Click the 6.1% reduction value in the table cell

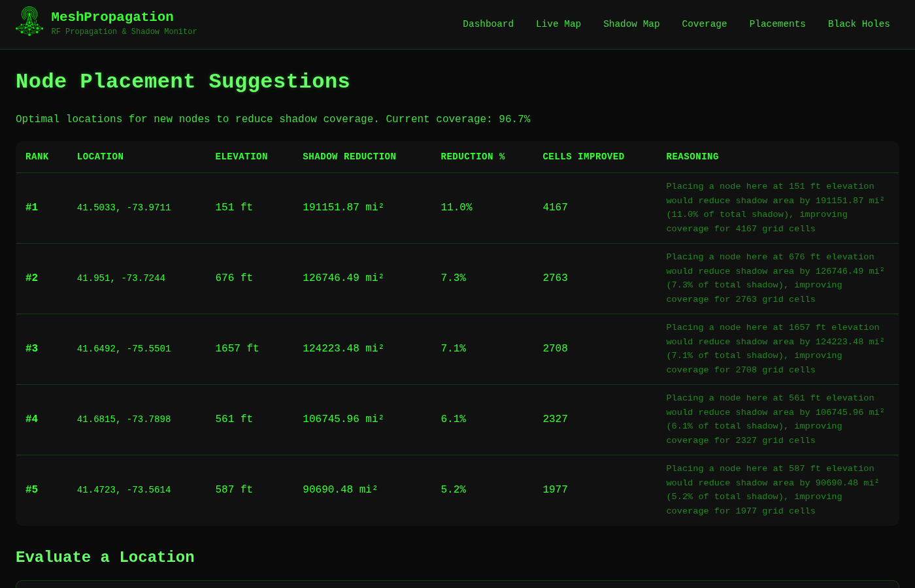[453, 419]
